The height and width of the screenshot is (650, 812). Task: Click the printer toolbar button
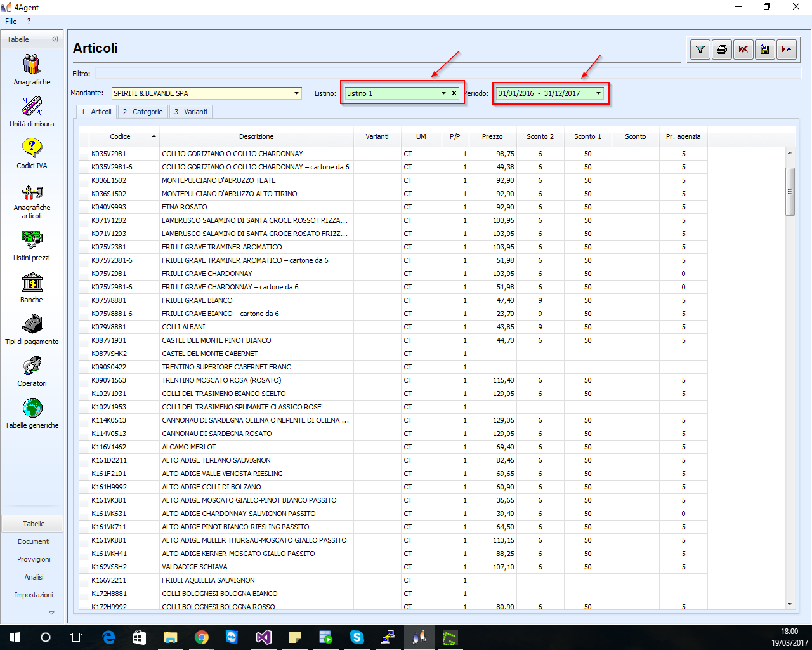722,49
